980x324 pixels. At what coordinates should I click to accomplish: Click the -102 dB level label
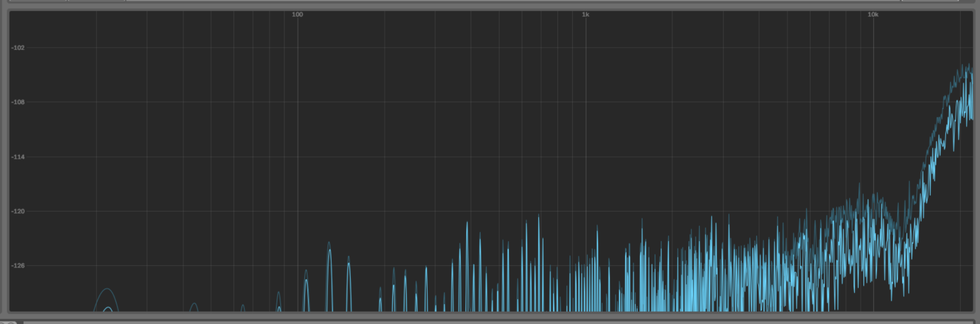pyautogui.click(x=18, y=48)
